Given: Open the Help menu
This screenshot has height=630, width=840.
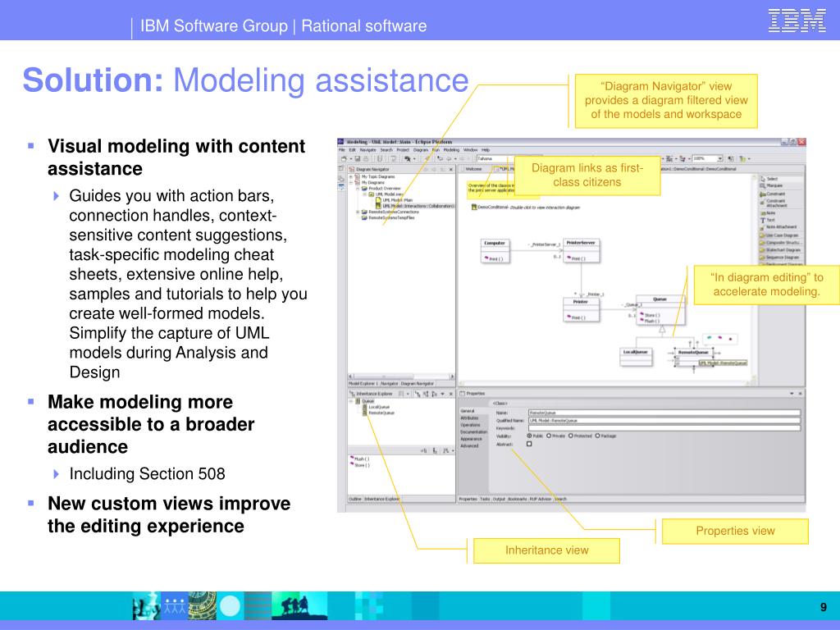Looking at the screenshot, I should pyautogui.click(x=486, y=150).
